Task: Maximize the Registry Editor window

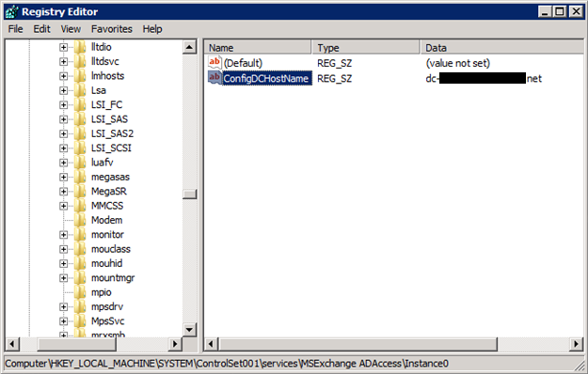Action: pyautogui.click(x=560, y=11)
